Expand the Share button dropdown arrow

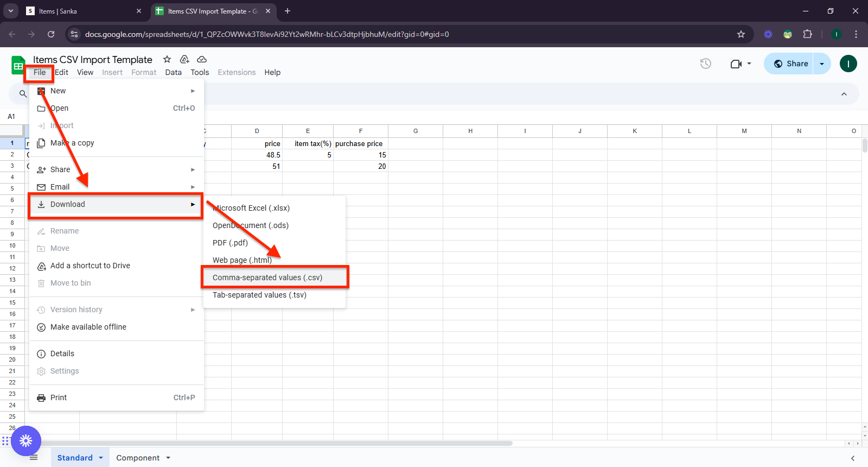[822, 64]
